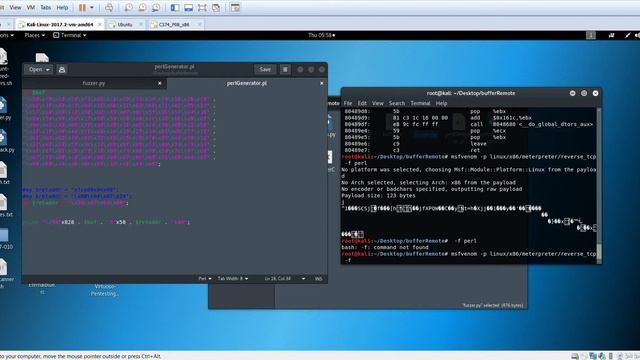The height and width of the screenshot is (360, 640).
Task: Expand the arrow on gedit's Open button
Action: 48,70
